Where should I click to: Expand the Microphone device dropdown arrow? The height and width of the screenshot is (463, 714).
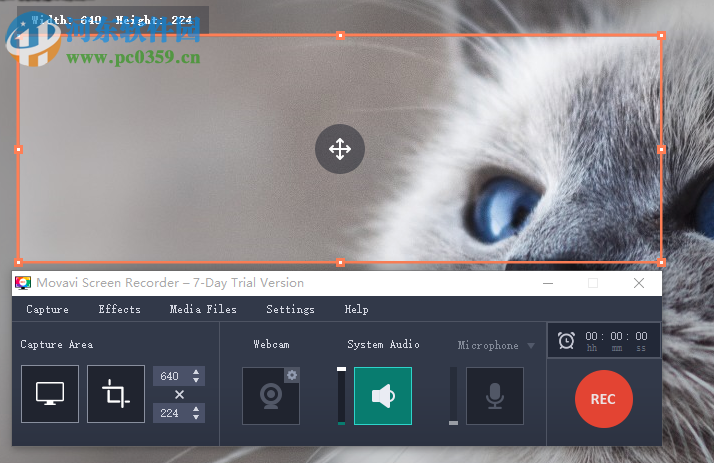click(x=531, y=346)
